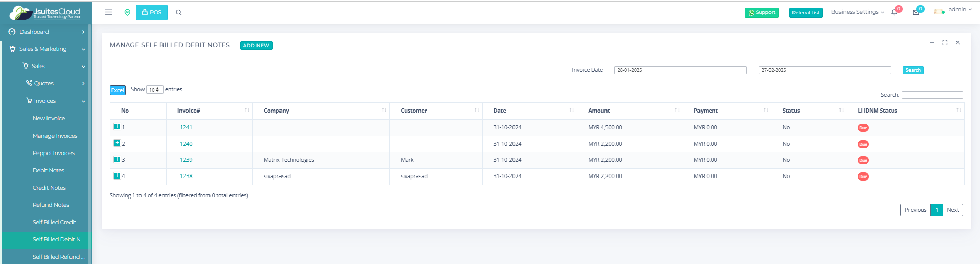
Task: Open the Business Settings dropdown
Action: point(857,12)
